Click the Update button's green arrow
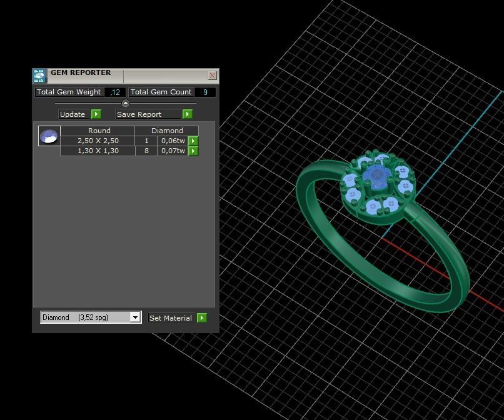504x420 pixels. (x=96, y=114)
